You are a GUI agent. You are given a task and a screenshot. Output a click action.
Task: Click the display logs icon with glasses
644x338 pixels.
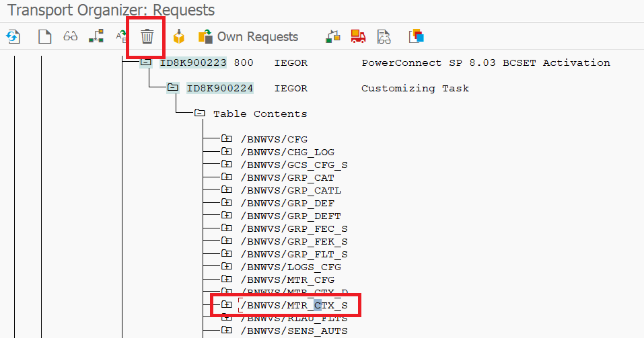point(384,36)
